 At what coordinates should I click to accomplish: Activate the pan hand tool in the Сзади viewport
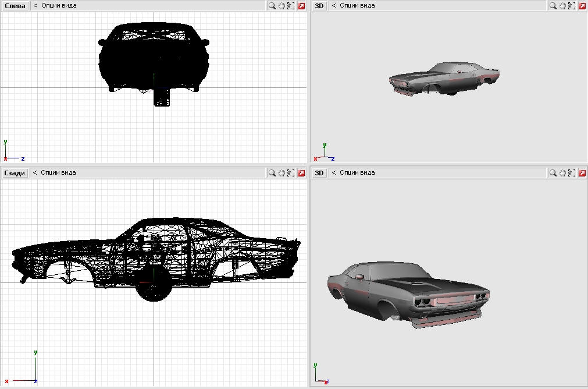click(x=281, y=173)
